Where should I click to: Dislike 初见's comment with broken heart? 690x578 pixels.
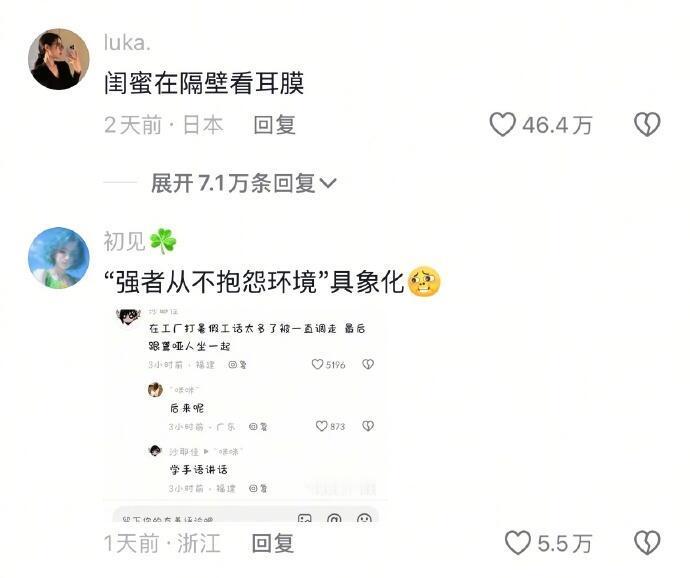(x=647, y=542)
